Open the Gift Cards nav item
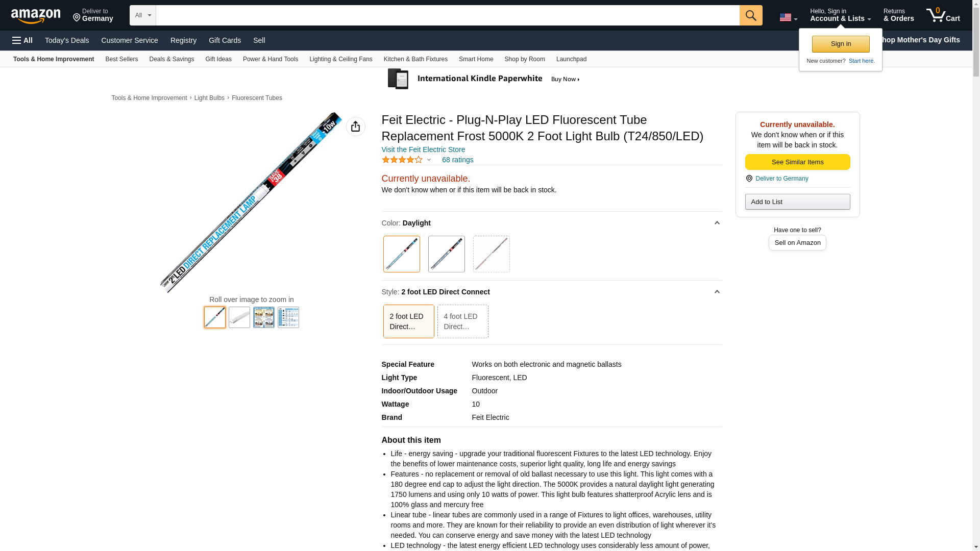This screenshot has width=980, height=551. point(225,40)
